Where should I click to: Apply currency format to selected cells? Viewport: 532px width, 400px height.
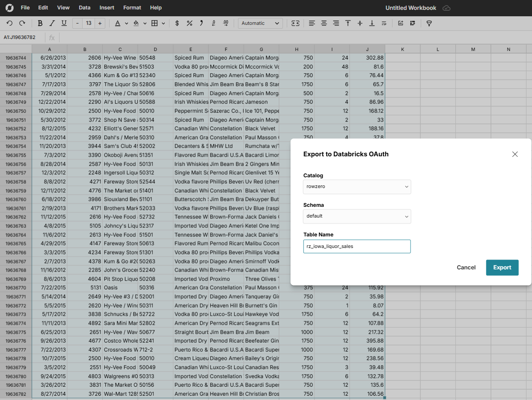coord(177,23)
